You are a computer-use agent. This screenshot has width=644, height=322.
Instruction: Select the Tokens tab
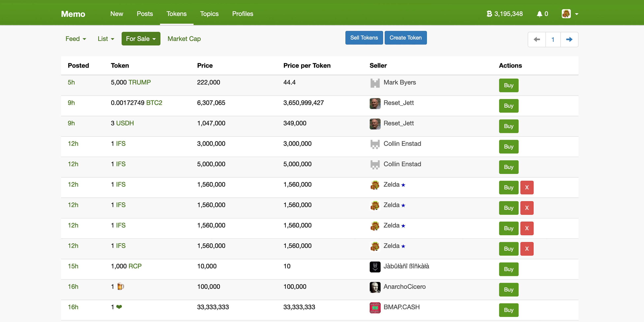point(176,14)
